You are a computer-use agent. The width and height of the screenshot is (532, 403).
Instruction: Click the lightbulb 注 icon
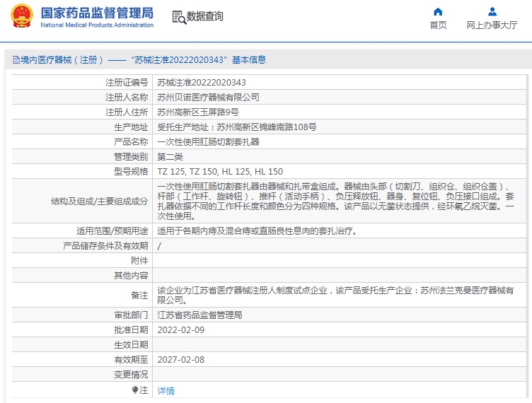134,390
